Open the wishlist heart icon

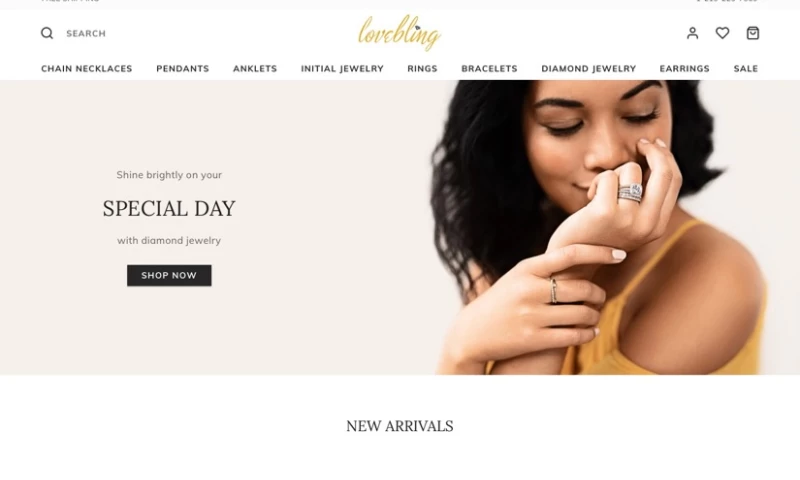pos(722,33)
